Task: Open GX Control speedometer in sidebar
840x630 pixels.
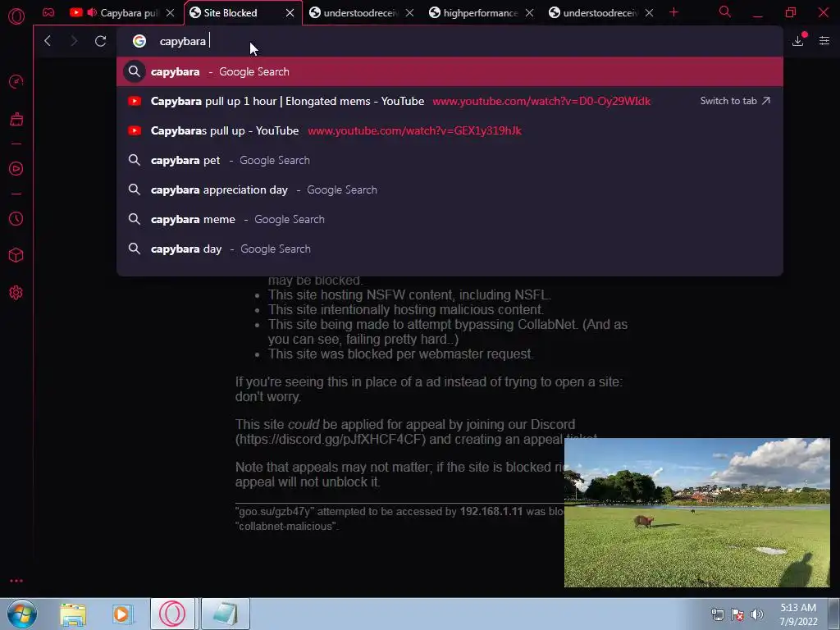Action: coord(16,81)
